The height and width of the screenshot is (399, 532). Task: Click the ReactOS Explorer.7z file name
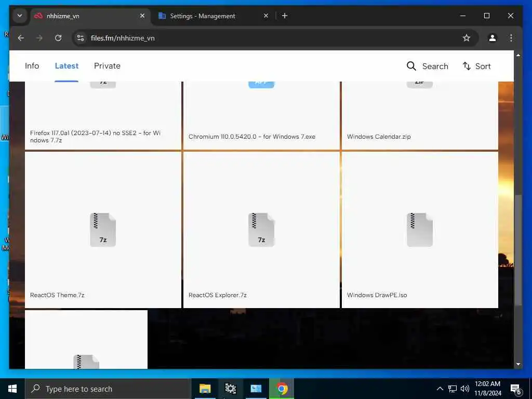pos(218,295)
